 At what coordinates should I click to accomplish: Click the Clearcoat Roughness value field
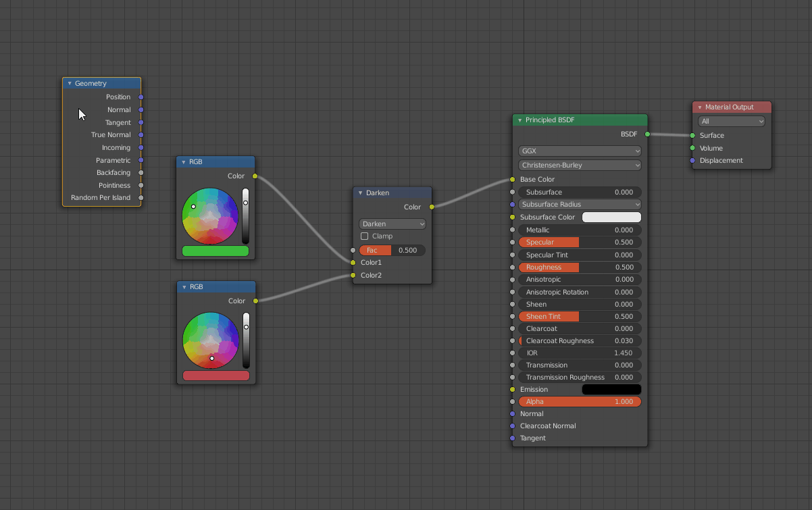580,341
